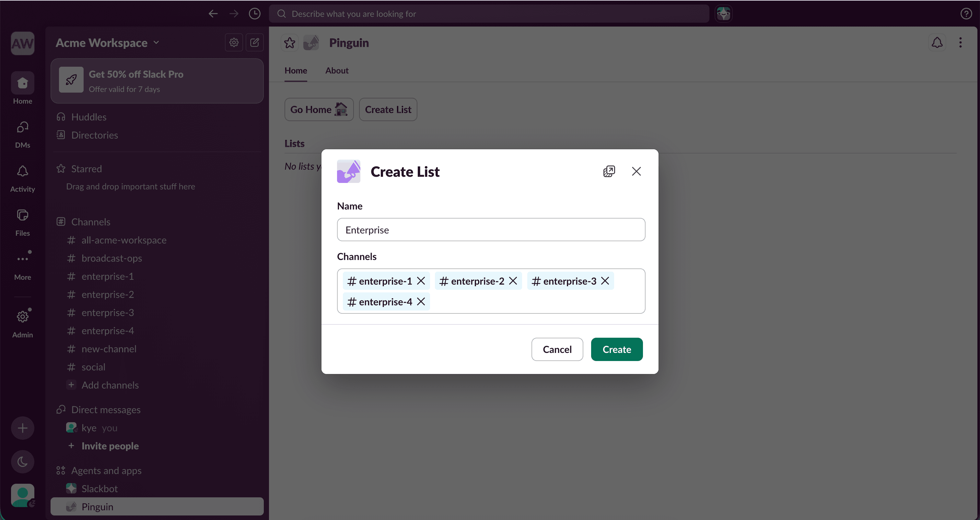Open Huddles in the sidebar
Viewport: 980px width, 520px height.
(x=157, y=117)
